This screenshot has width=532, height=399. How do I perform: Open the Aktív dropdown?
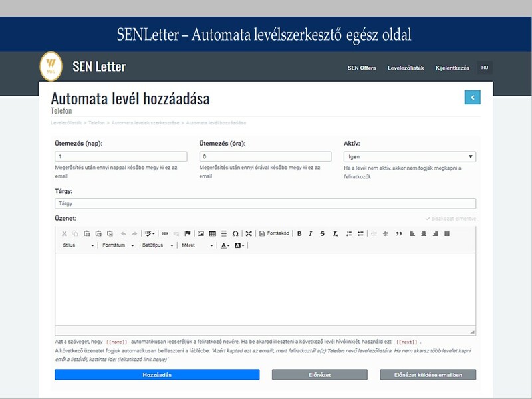[x=410, y=157]
